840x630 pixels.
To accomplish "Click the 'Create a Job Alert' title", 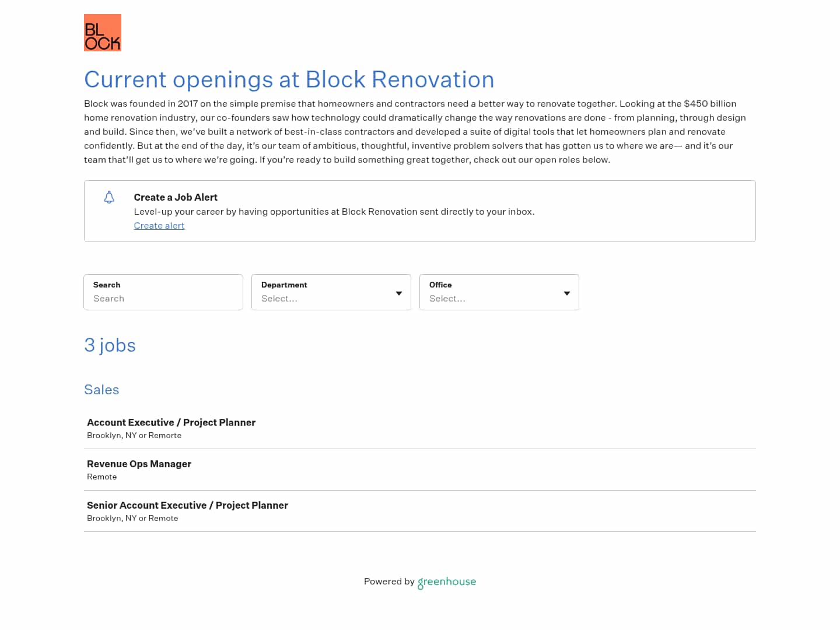I will (x=176, y=197).
